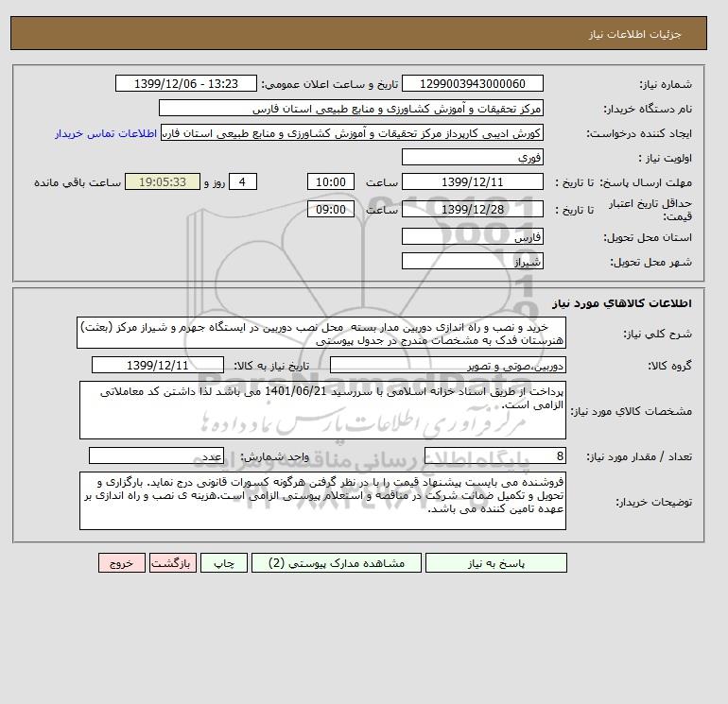Image resolution: width=728 pixels, height=704 pixels.
Task: Click the 'چاپ' print button
Action: 224,563
